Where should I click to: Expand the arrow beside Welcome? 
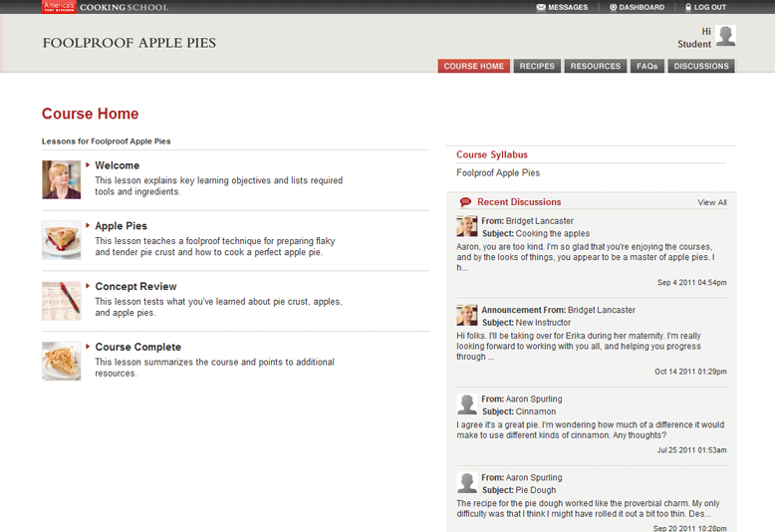(x=88, y=164)
